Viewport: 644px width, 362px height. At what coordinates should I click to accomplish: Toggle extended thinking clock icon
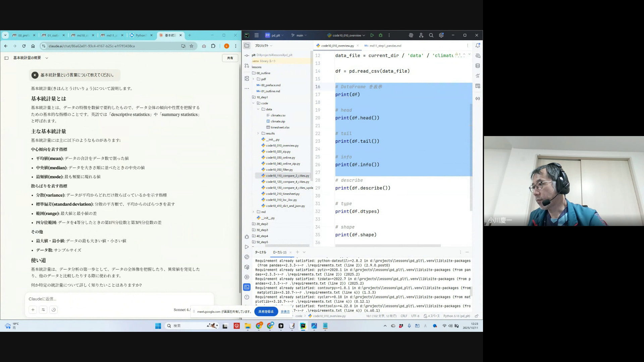[x=54, y=310]
